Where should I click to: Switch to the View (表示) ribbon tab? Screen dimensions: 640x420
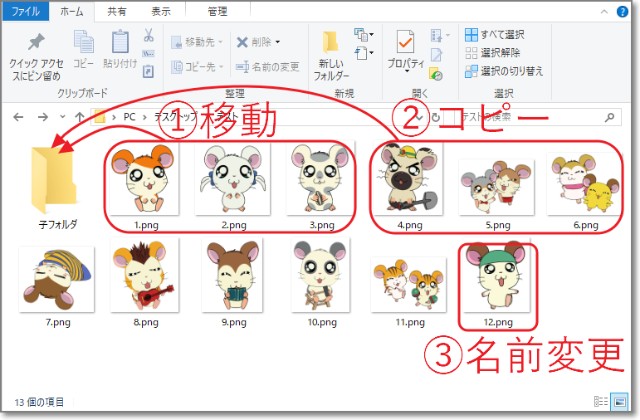coord(160,12)
